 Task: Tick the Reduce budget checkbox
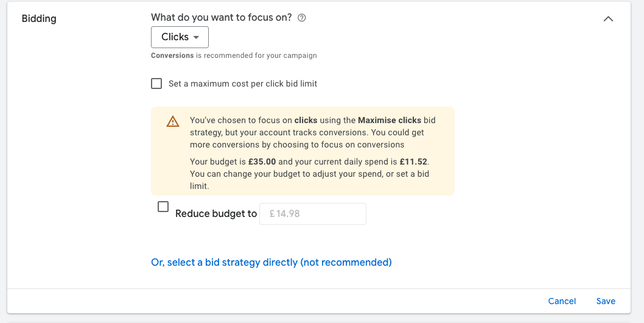click(163, 207)
